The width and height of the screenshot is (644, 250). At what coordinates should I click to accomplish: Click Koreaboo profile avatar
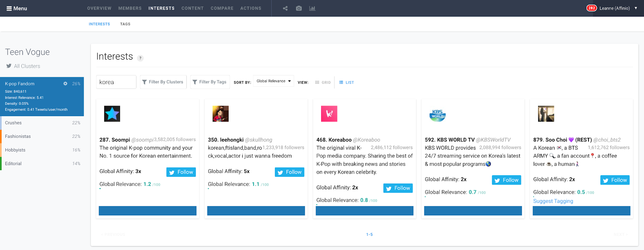pos(329,114)
